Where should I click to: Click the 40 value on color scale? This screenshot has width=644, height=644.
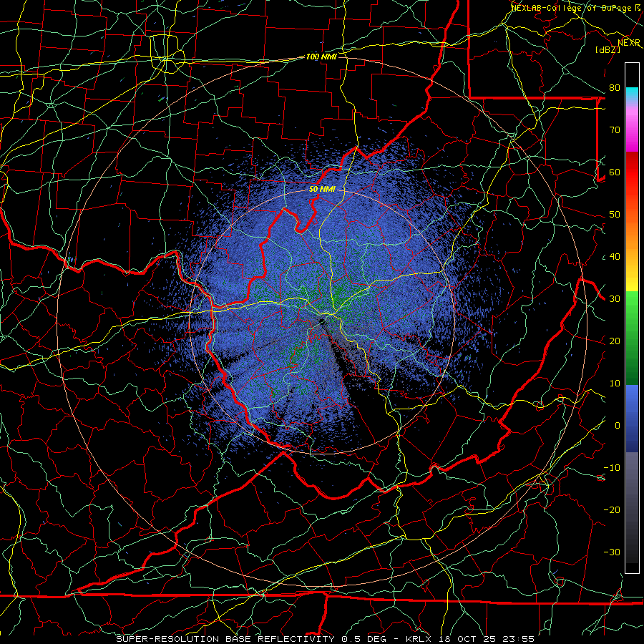click(x=615, y=257)
